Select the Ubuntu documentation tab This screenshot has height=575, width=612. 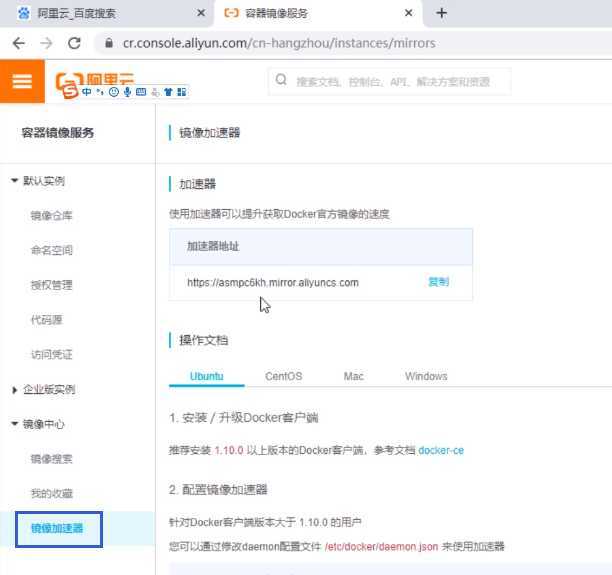[x=206, y=376]
